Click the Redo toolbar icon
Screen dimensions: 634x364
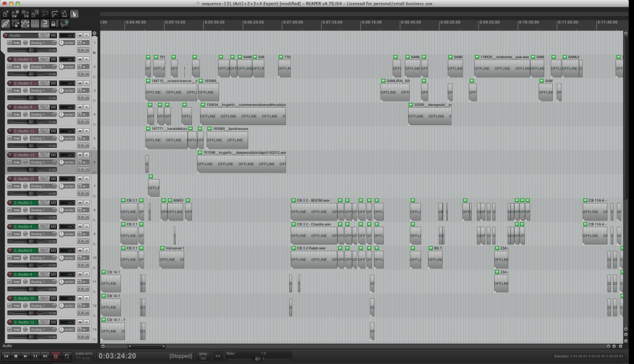tap(55, 14)
